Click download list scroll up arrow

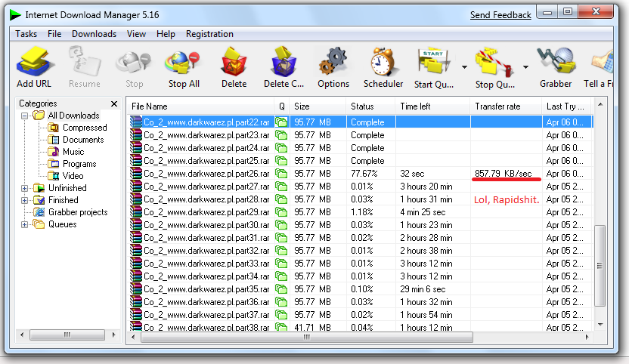click(x=600, y=105)
